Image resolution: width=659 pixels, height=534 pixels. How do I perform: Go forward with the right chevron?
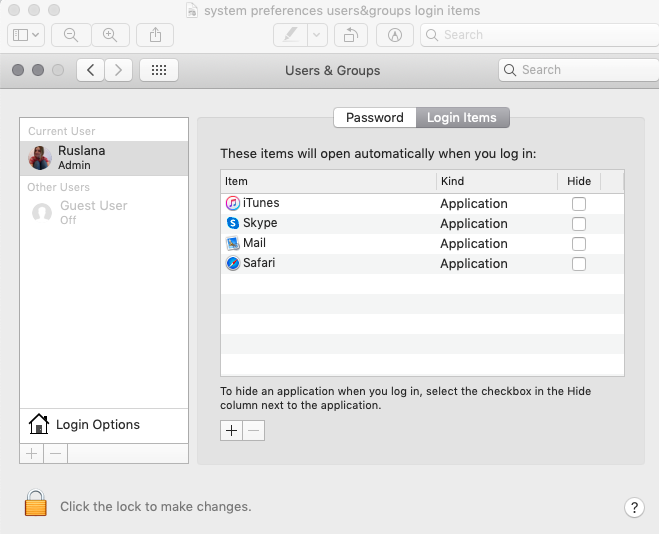119,70
